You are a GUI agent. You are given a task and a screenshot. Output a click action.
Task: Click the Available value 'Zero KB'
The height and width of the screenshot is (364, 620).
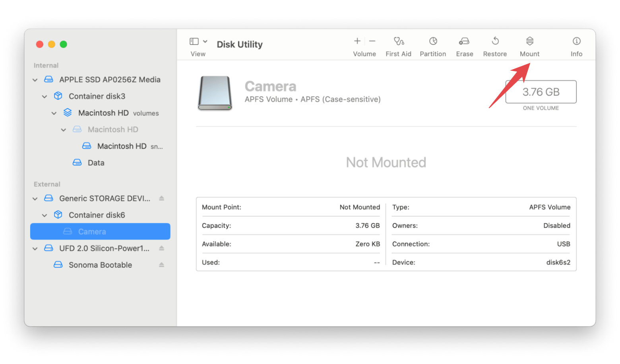pos(368,244)
